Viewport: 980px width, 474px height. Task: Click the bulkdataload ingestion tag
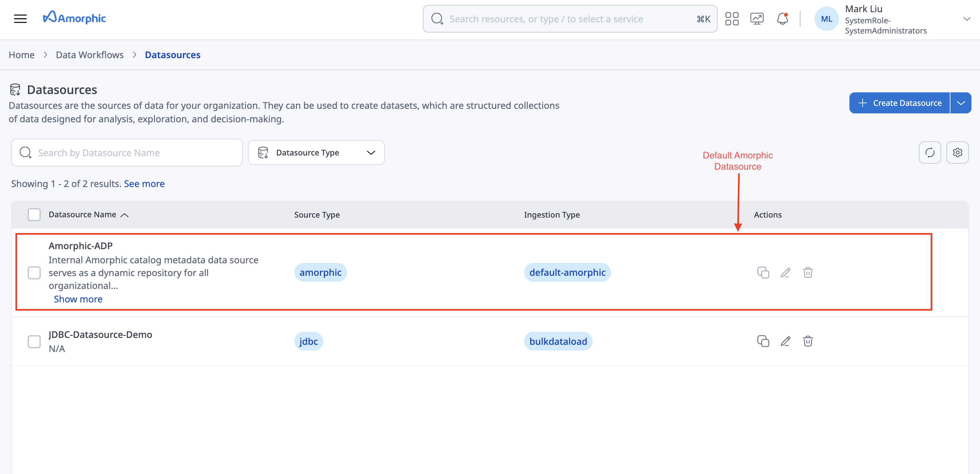[x=558, y=341]
